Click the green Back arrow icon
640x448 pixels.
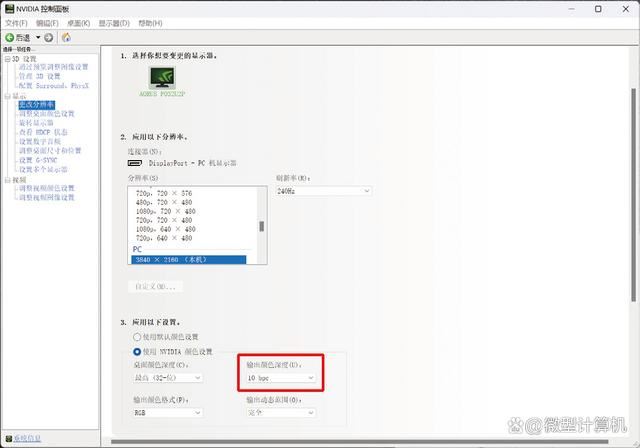(x=10, y=37)
